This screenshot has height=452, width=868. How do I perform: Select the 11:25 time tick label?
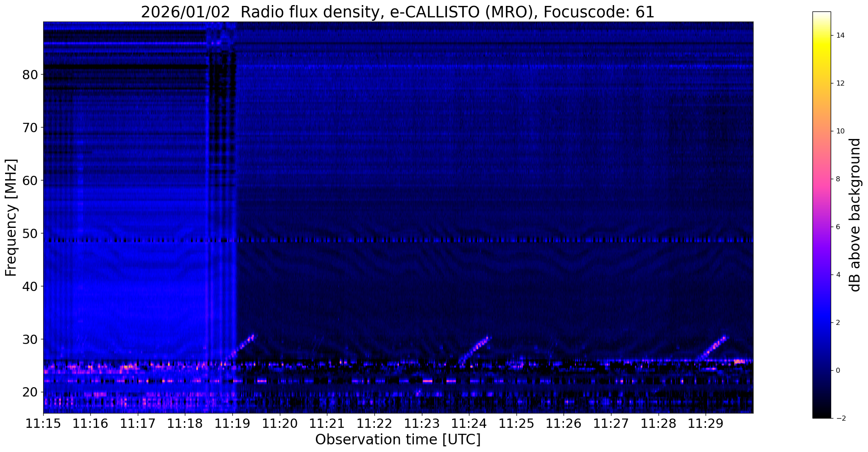(516, 423)
